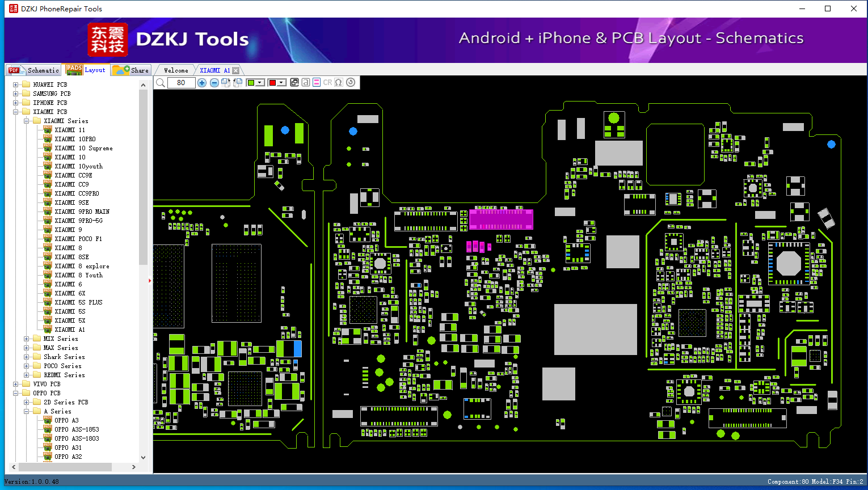
Task: Click the magnifier search icon in the toolbar
Action: click(x=161, y=83)
